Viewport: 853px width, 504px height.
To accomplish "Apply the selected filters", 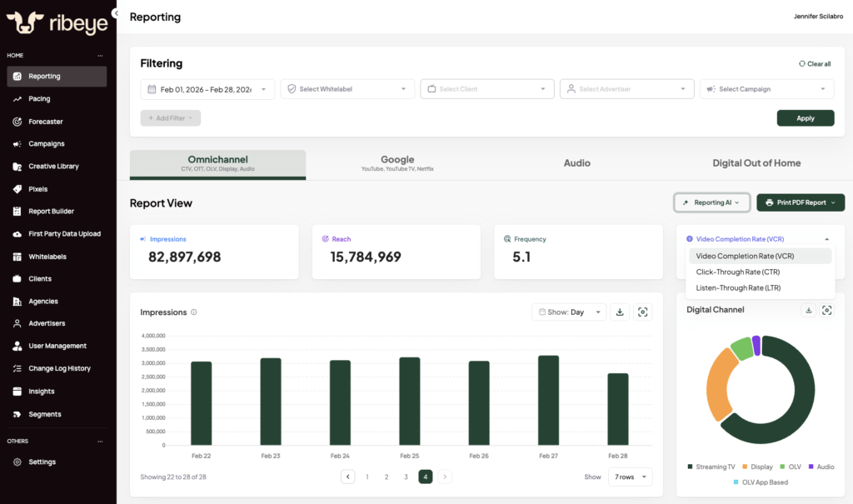I will tap(806, 118).
